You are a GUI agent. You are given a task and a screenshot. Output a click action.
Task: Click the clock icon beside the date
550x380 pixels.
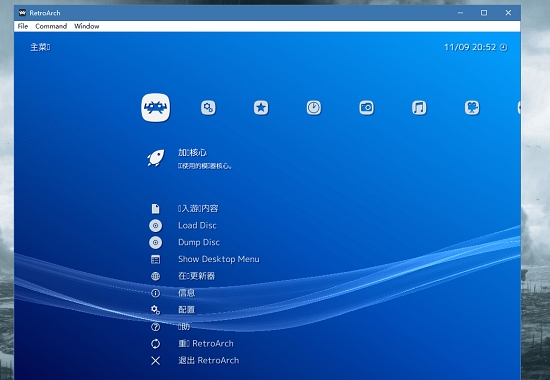pos(503,47)
